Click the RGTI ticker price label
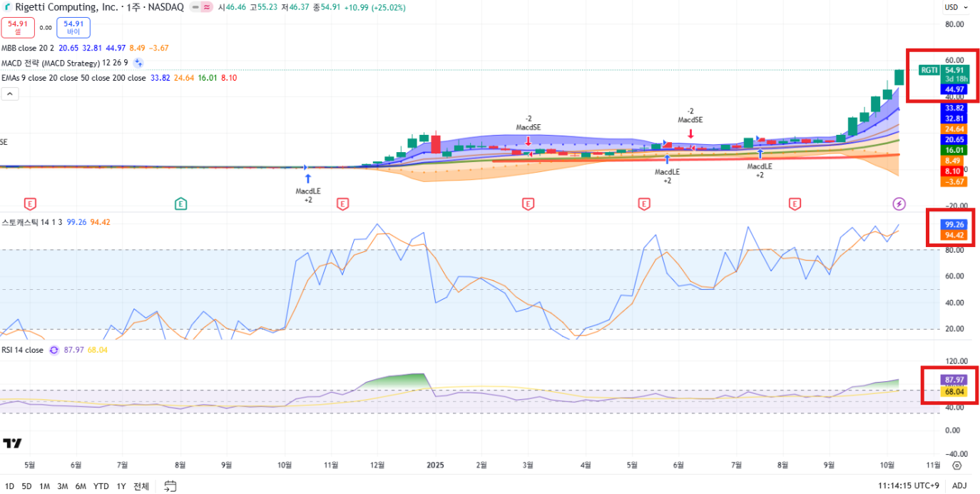Viewport: 980px width, 494px height. coord(929,70)
